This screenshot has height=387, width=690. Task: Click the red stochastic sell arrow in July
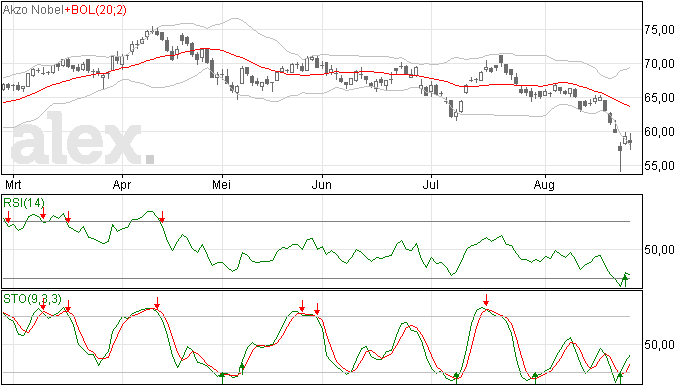486,300
